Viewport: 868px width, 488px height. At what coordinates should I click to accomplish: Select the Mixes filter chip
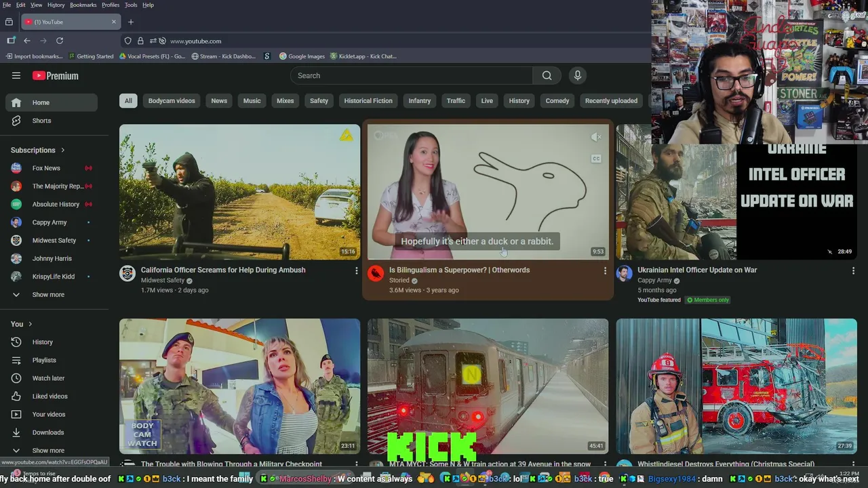pos(285,101)
